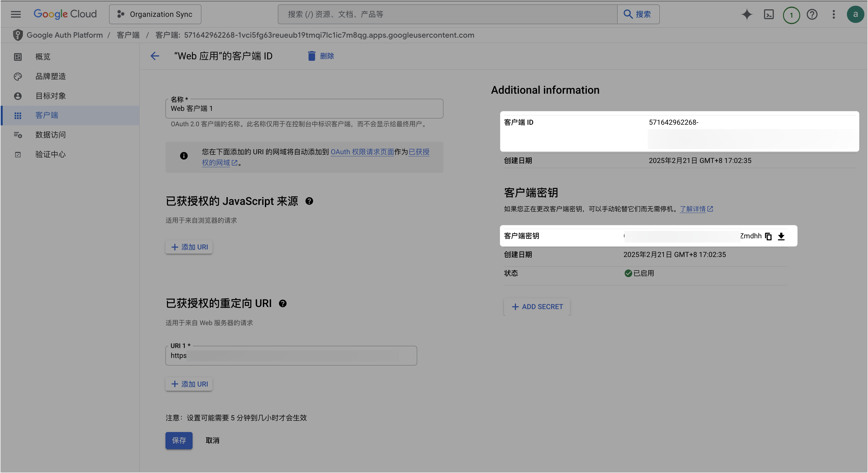The height and width of the screenshot is (473, 868).
Task: Show help for JavaScript 来源
Action: pos(309,201)
